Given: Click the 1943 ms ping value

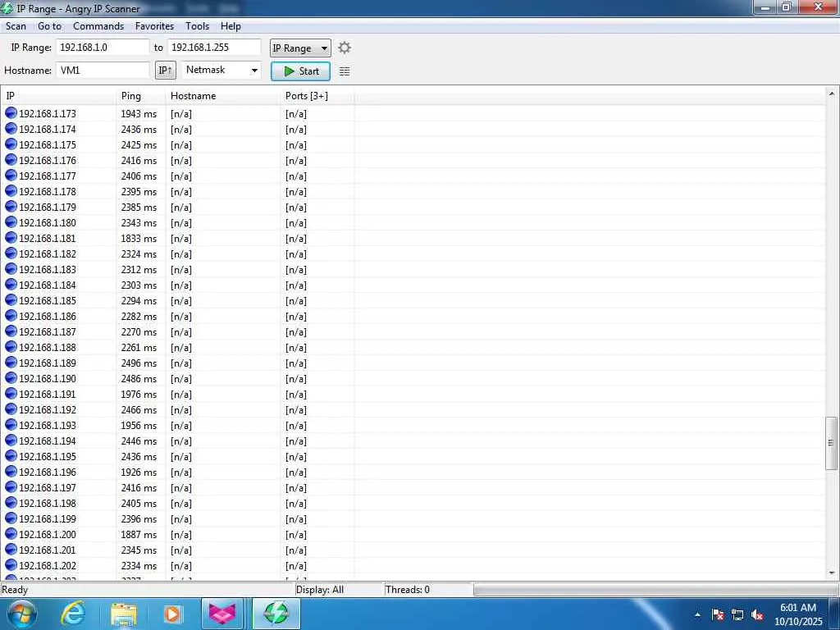Looking at the screenshot, I should click(x=139, y=113).
